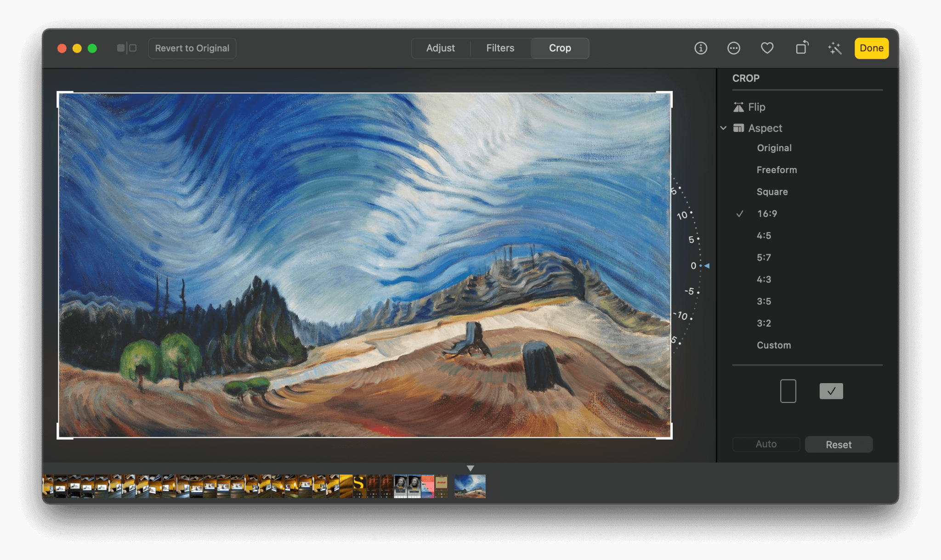
Task: Click the Flip icon in the Crop panel
Action: (739, 107)
